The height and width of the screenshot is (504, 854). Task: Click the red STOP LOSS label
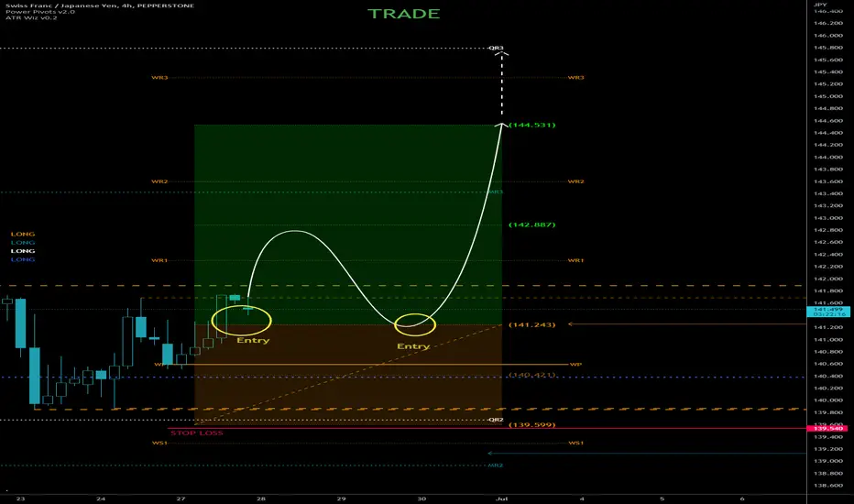click(x=197, y=433)
